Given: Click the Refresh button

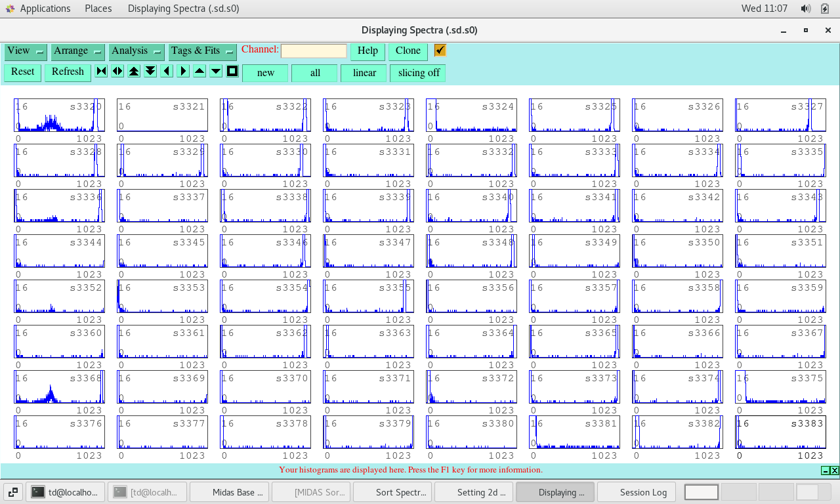Looking at the screenshot, I should point(68,72).
